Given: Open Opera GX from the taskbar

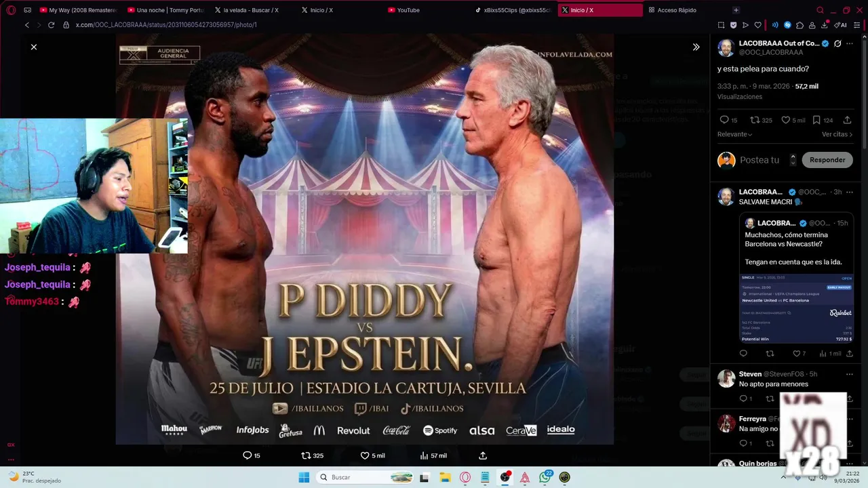Looking at the screenshot, I should point(465,477).
